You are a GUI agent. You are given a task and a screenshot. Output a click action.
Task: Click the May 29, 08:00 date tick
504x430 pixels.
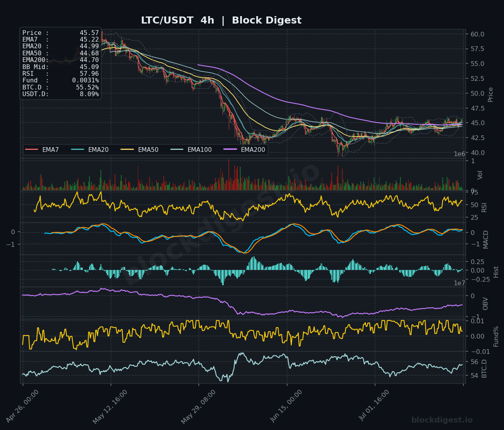[x=199, y=406]
